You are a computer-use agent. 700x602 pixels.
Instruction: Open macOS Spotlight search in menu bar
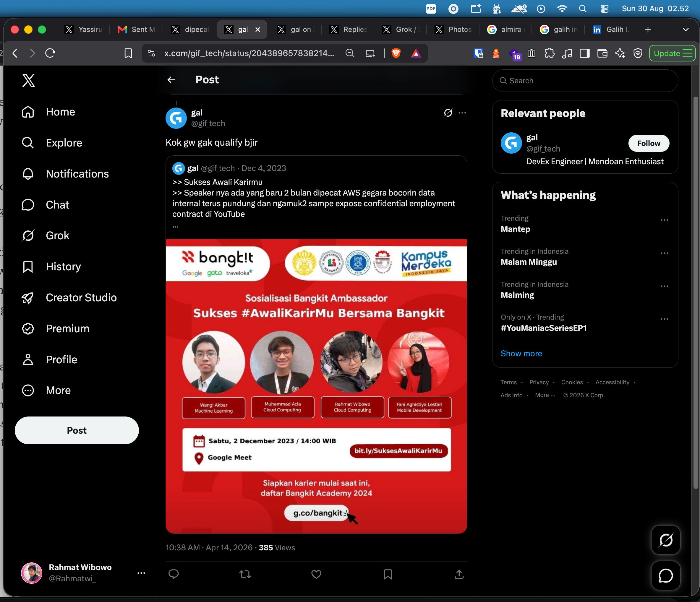click(x=583, y=9)
